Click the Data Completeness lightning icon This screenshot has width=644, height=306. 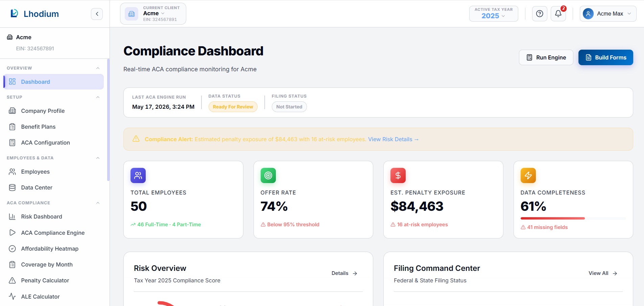pyautogui.click(x=528, y=175)
